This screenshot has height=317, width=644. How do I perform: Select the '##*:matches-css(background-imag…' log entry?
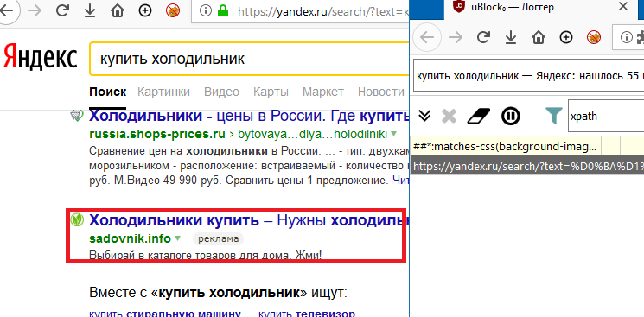click(x=506, y=146)
